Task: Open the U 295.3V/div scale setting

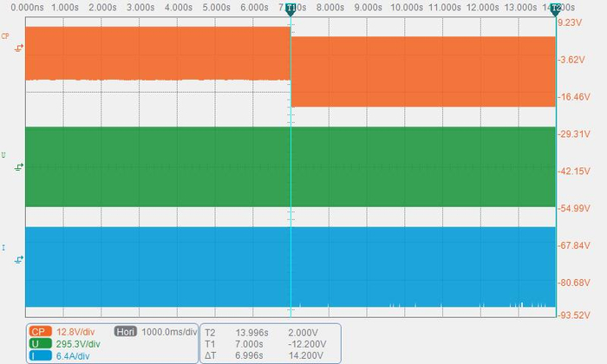Action: [x=78, y=344]
